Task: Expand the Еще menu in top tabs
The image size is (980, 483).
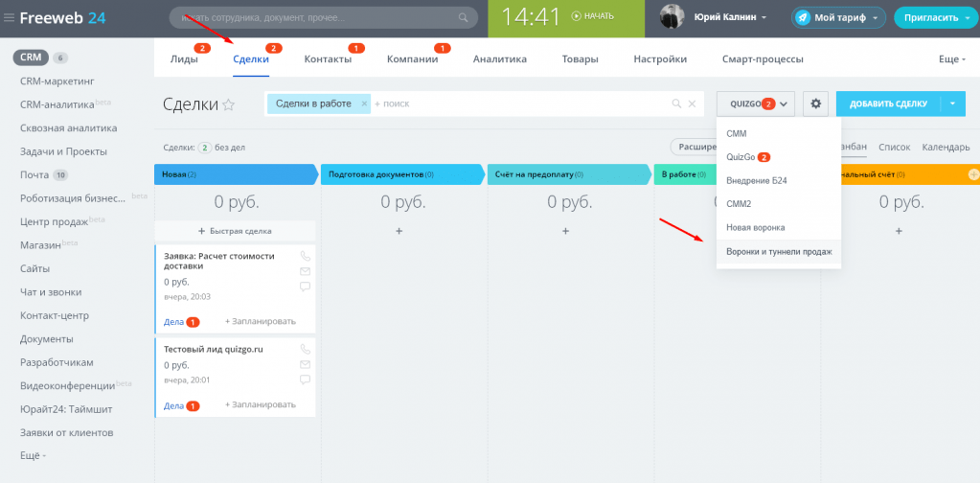Action: point(950,59)
